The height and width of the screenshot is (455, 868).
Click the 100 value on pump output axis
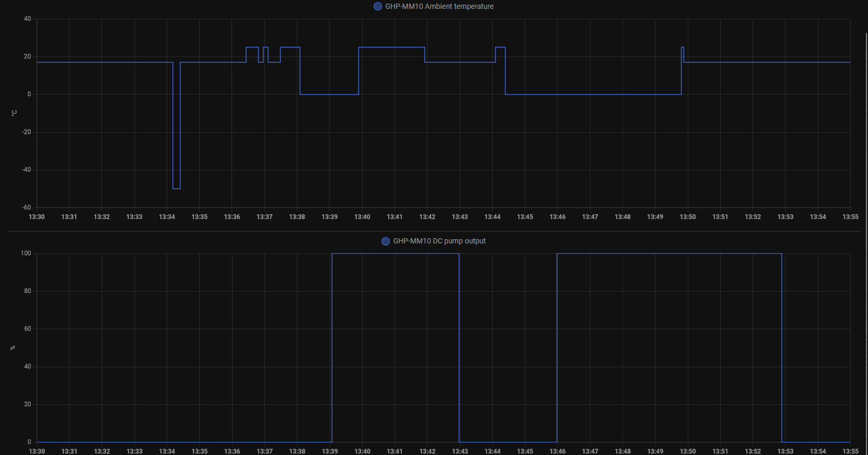(x=26, y=253)
